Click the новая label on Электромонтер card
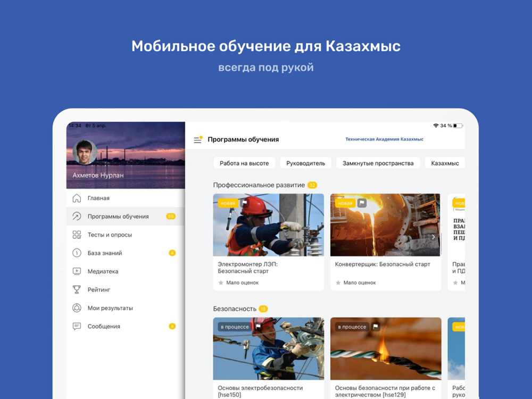This screenshot has width=532, height=399. pos(228,203)
